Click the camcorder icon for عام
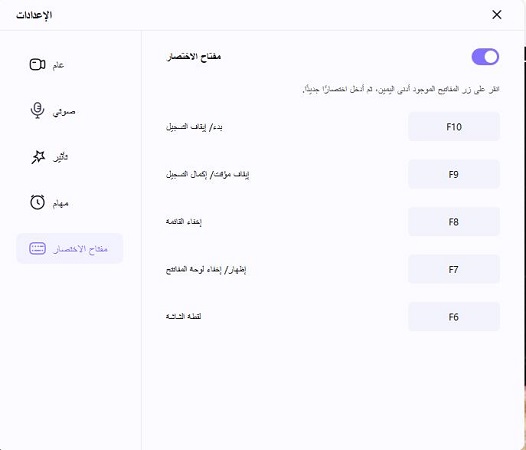 coord(37,64)
